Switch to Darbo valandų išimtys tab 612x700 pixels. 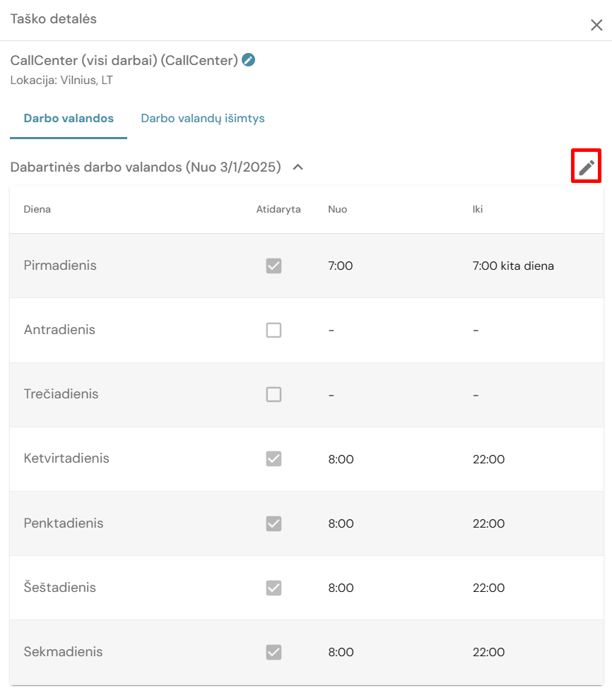(x=203, y=118)
